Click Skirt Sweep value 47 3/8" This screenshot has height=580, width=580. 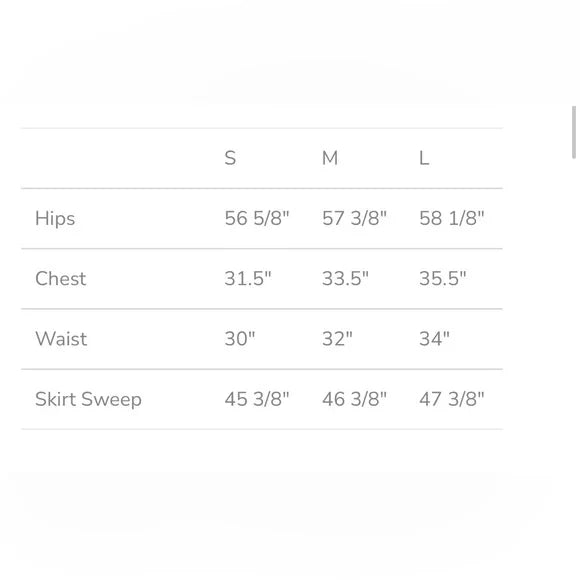click(452, 399)
